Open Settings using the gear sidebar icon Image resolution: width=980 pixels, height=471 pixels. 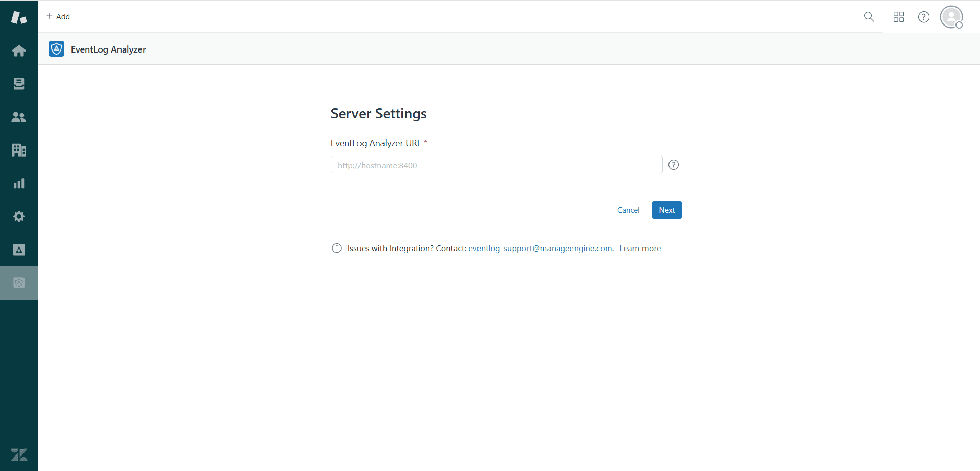(19, 216)
